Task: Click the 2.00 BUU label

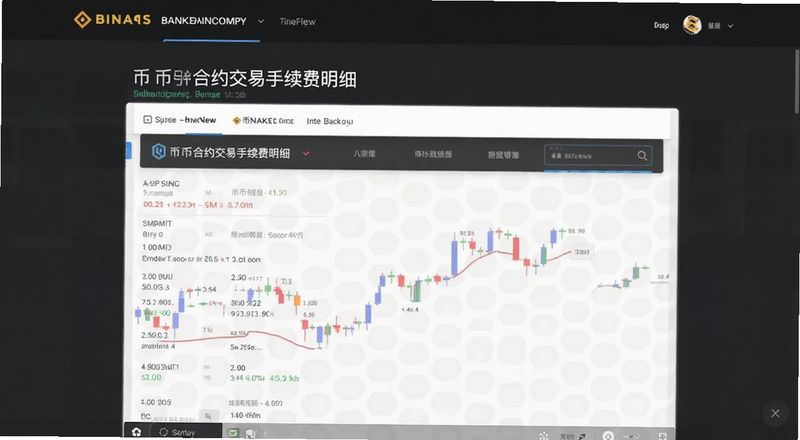Action: (157, 277)
